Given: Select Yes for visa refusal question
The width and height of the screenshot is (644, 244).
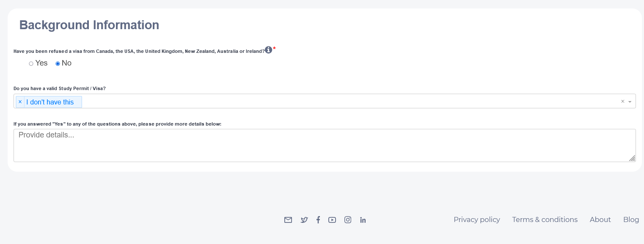Looking at the screenshot, I should tap(31, 63).
